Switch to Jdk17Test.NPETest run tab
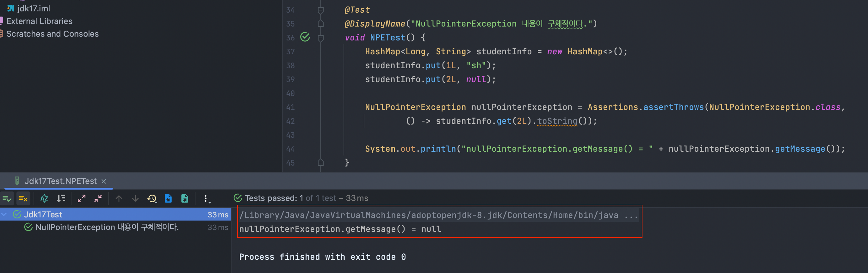This screenshot has width=868, height=273. click(x=61, y=181)
